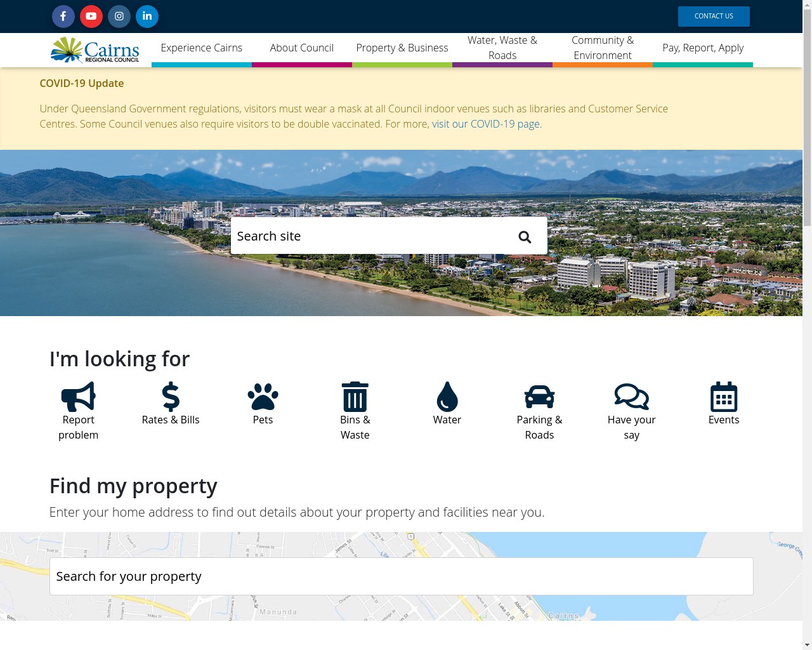Screen dimensions: 812x650
Task: Select the Experience Cairns navigation item
Action: [x=201, y=48]
